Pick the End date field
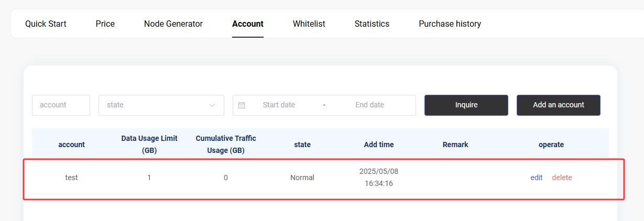 (x=370, y=105)
